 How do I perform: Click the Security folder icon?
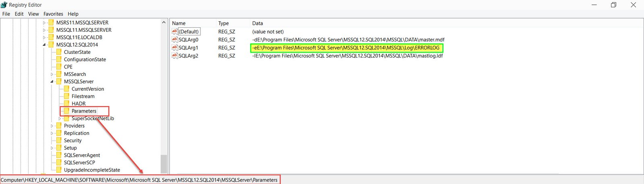(59, 141)
